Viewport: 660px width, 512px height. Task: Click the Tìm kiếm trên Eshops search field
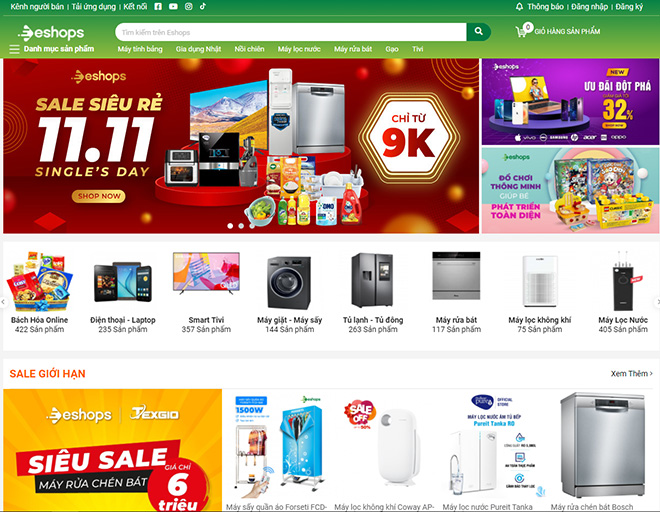(290, 32)
